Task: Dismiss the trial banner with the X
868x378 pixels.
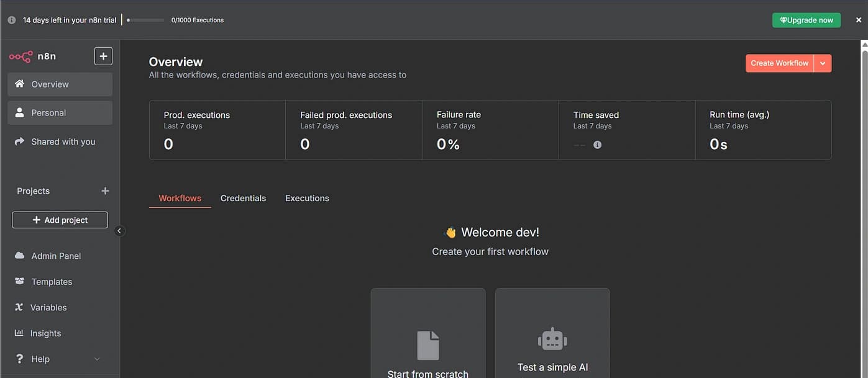Action: click(x=858, y=20)
